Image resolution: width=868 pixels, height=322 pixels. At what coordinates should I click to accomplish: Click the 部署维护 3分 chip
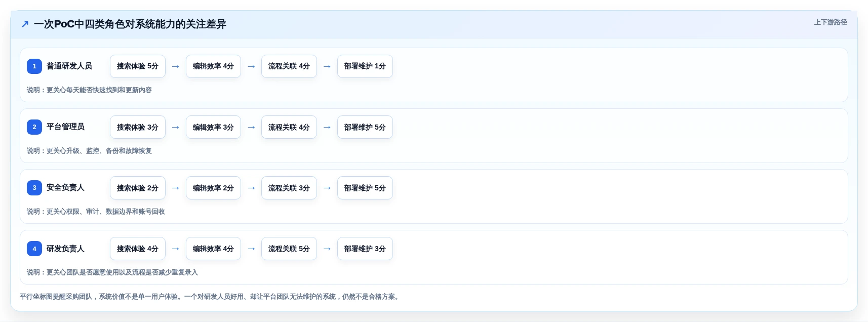pyautogui.click(x=365, y=249)
